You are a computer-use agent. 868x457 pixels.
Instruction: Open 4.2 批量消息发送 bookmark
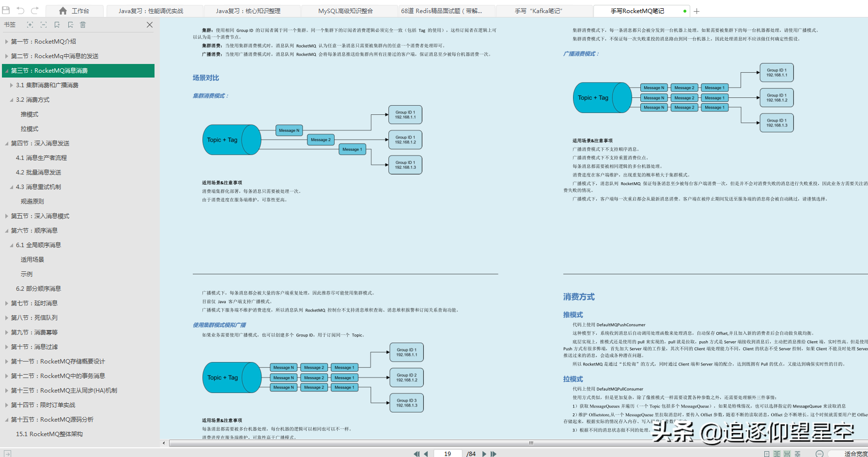click(38, 173)
